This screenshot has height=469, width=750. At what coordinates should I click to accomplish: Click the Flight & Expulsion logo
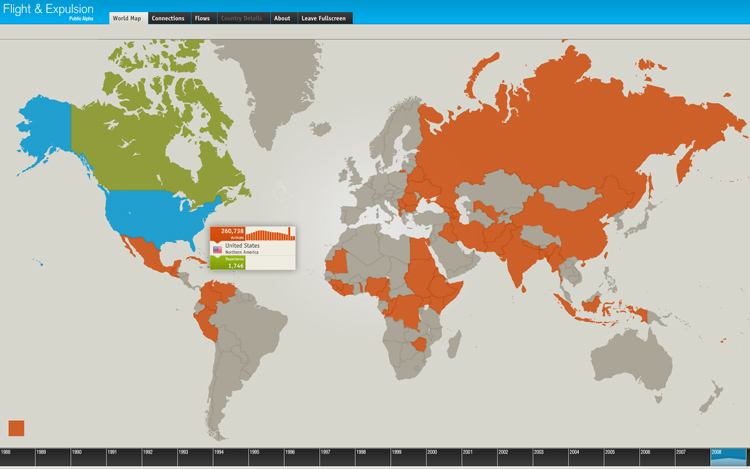pyautogui.click(x=48, y=10)
